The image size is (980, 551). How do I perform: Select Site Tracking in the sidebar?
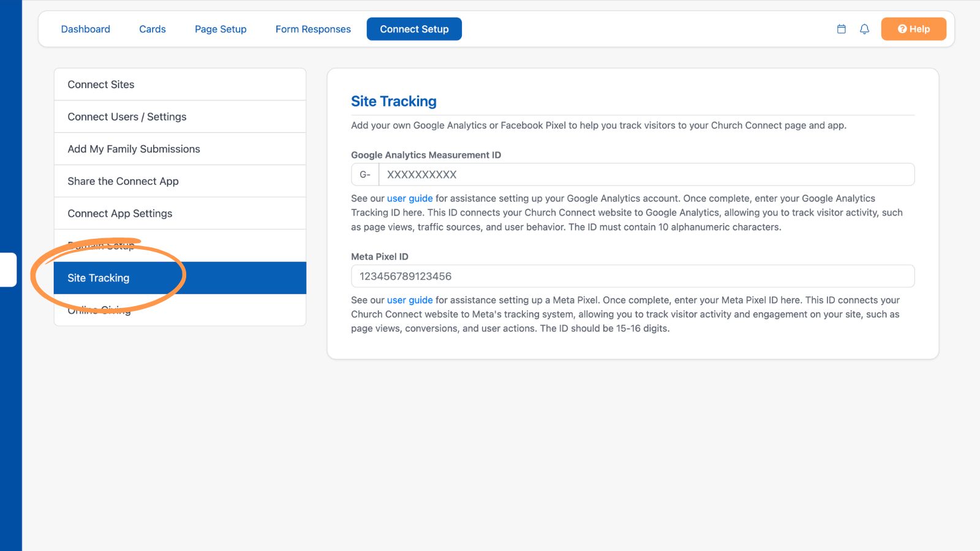[180, 278]
